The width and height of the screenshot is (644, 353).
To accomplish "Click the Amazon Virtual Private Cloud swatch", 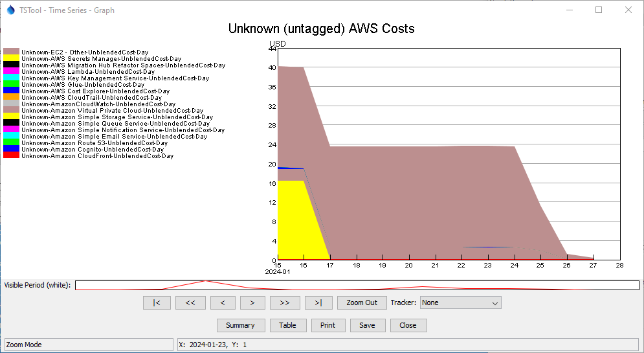I will [x=12, y=110].
